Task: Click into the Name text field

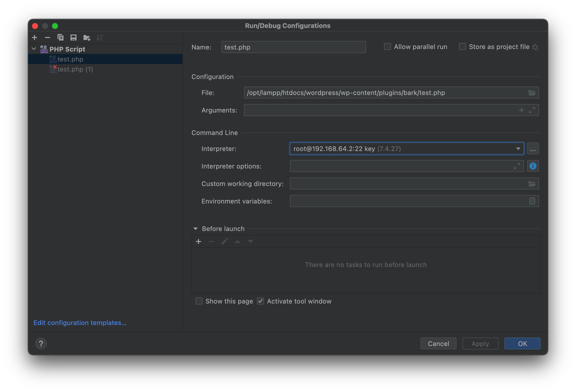Action: pos(293,47)
